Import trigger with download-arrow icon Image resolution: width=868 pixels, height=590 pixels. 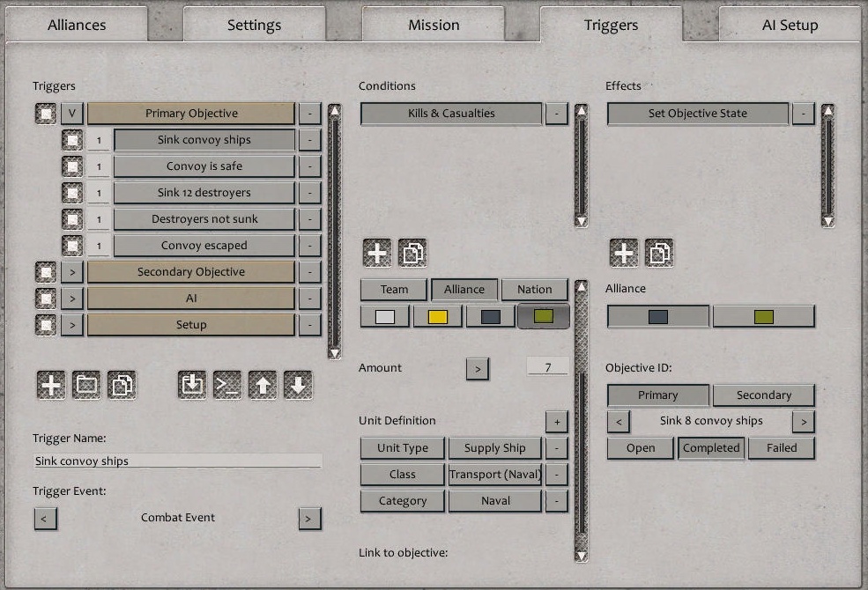192,385
